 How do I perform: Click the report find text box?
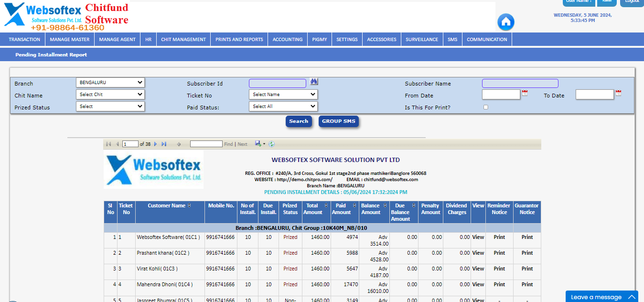[x=206, y=144]
